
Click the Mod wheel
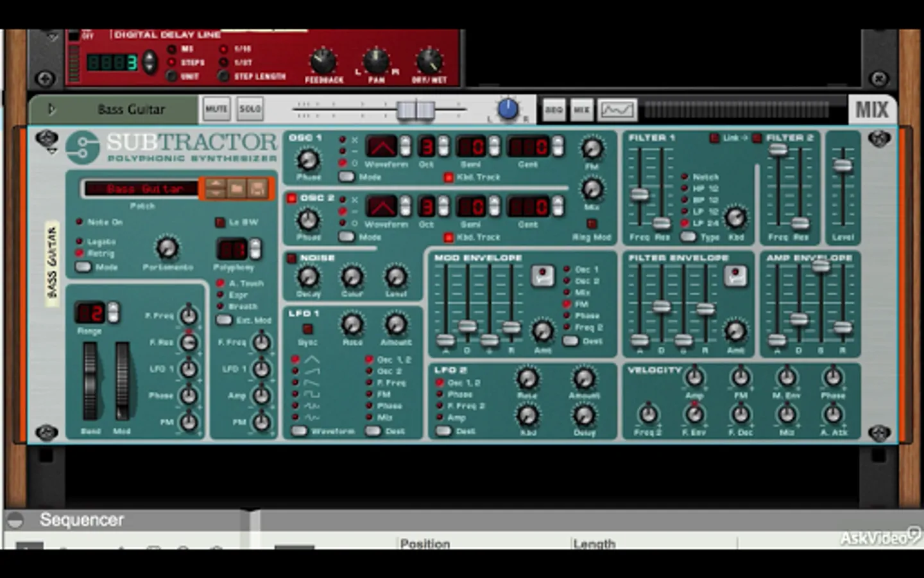[122, 382]
